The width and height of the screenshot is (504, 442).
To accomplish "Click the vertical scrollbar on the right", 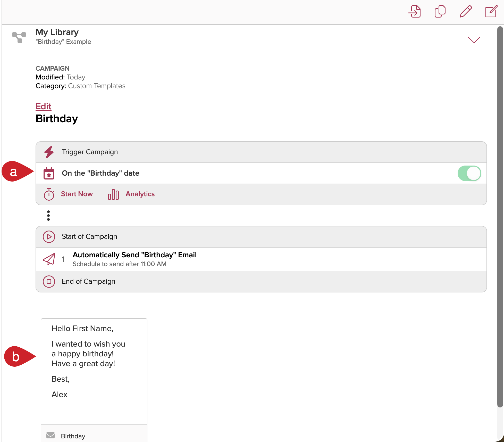I will pyautogui.click(x=500, y=217).
